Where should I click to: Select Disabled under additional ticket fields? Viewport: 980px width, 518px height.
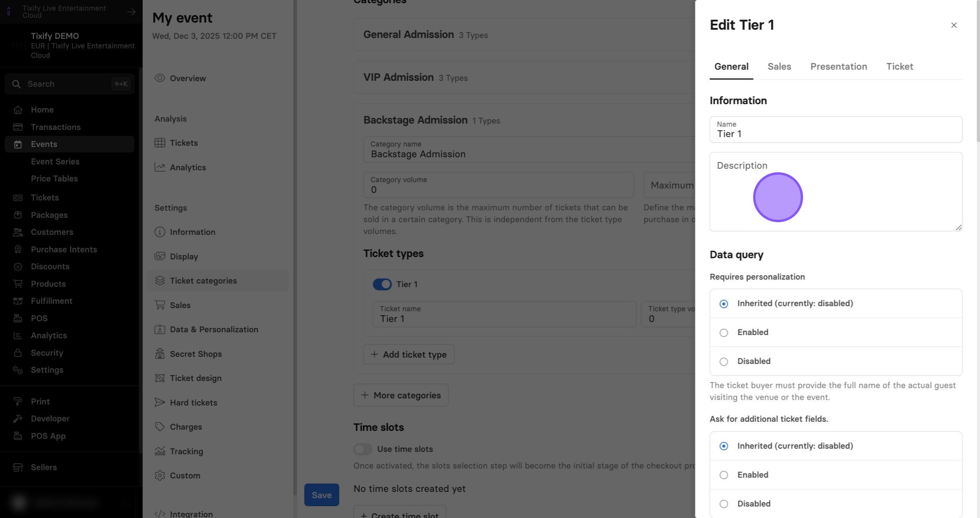click(836, 504)
